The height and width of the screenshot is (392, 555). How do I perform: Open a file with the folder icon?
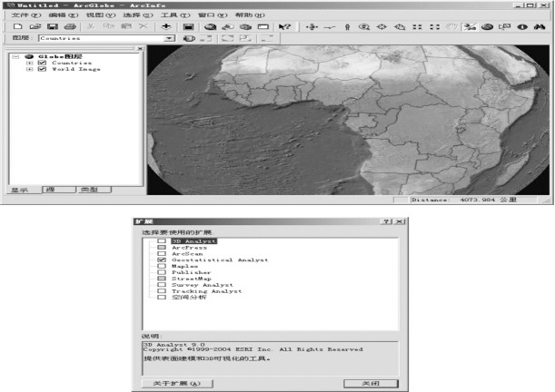click(35, 26)
